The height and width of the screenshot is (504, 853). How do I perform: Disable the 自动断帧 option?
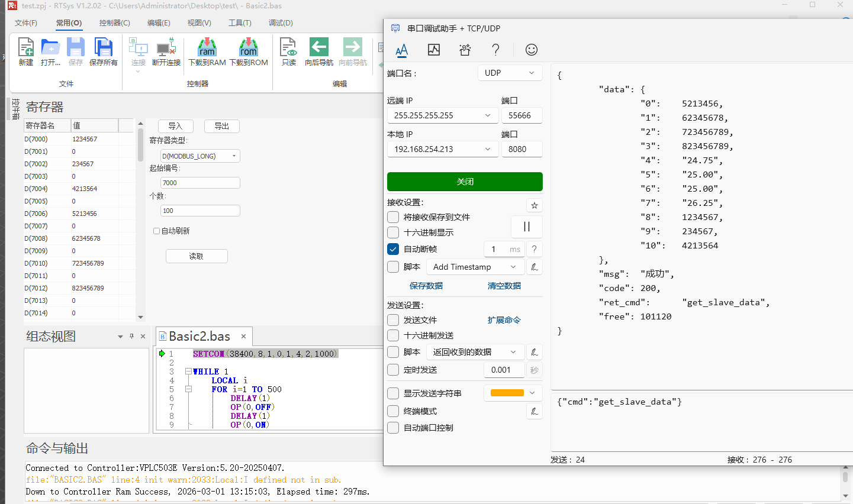click(392, 248)
